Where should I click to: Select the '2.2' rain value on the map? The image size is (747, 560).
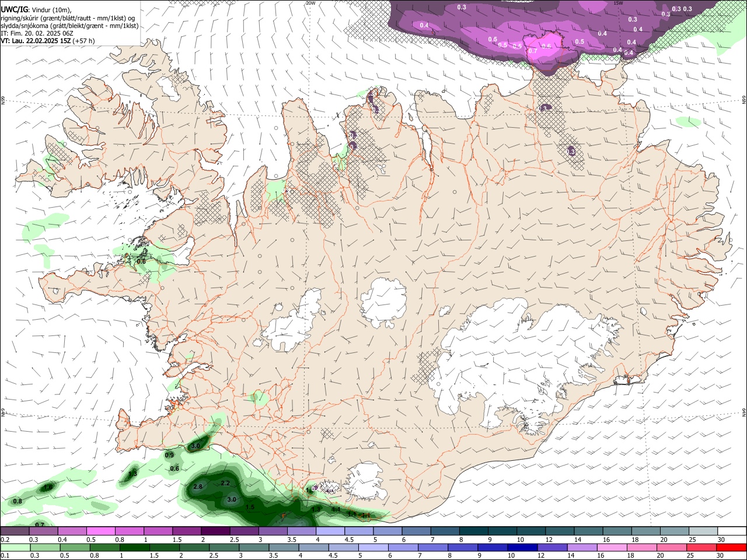tap(225, 483)
